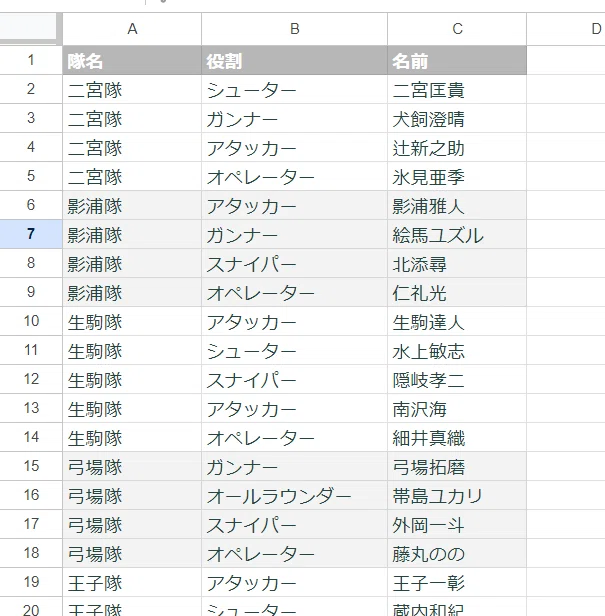Select cell 王子一彰
Image resolution: width=605 pixels, height=616 pixels.
457,582
